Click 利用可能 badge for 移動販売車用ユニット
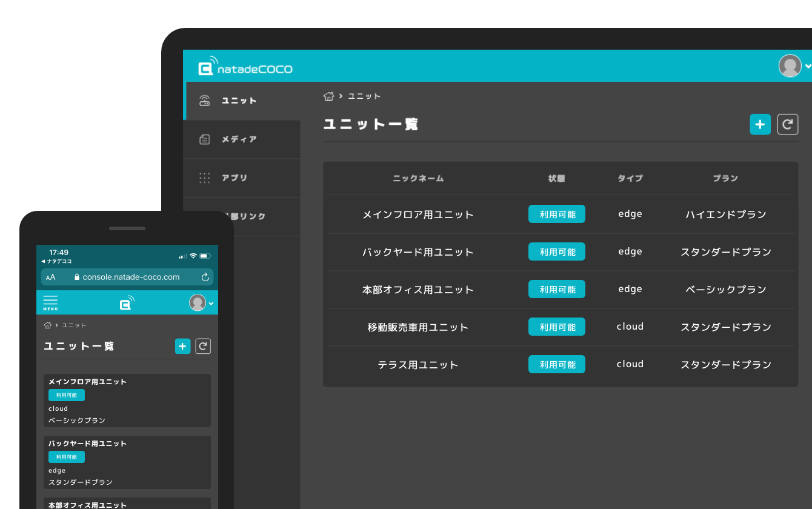This screenshot has height=509, width=812. coord(557,327)
